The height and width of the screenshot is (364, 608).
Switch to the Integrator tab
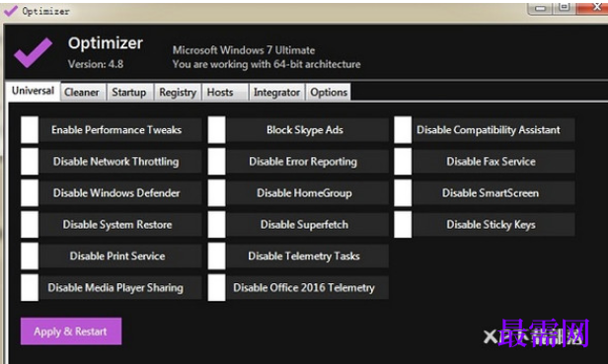pyautogui.click(x=276, y=93)
